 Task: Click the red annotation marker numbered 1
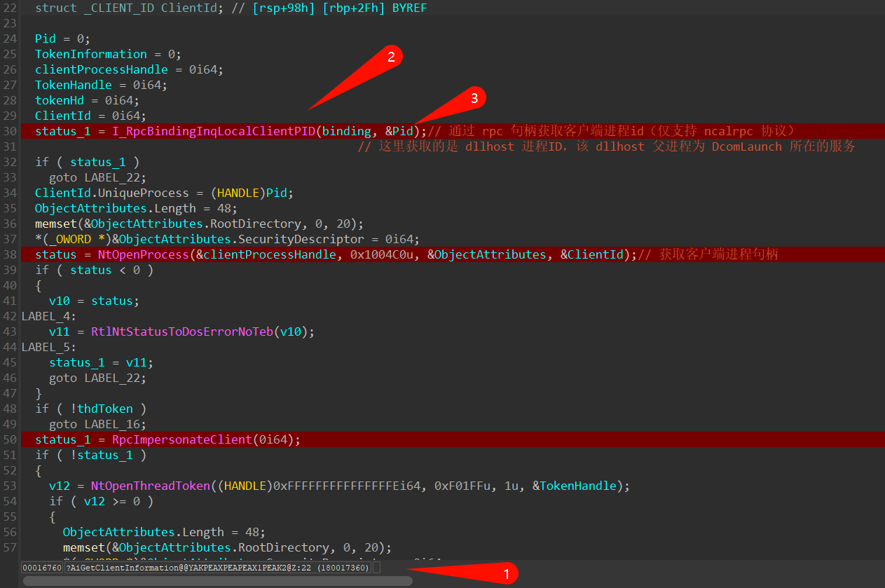[x=506, y=573]
